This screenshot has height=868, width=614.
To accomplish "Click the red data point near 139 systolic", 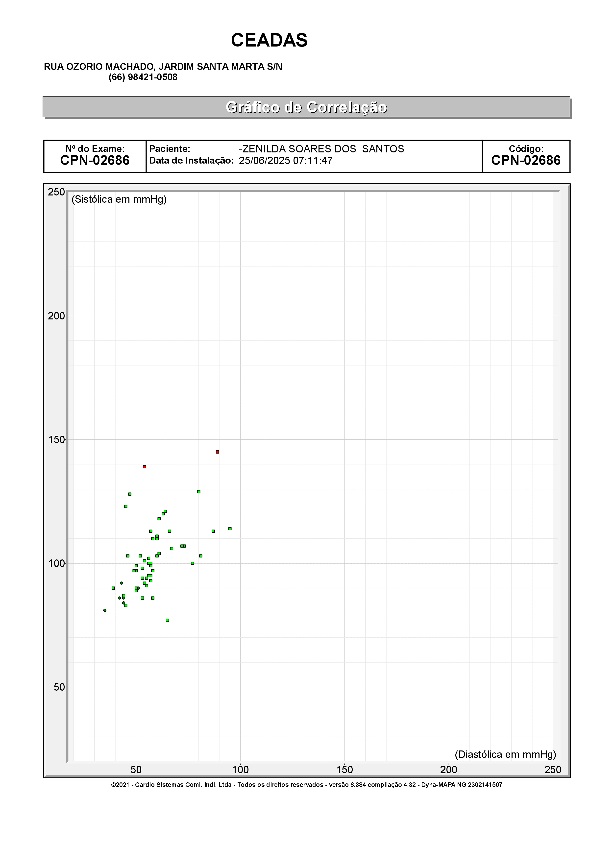I will coord(145,467).
